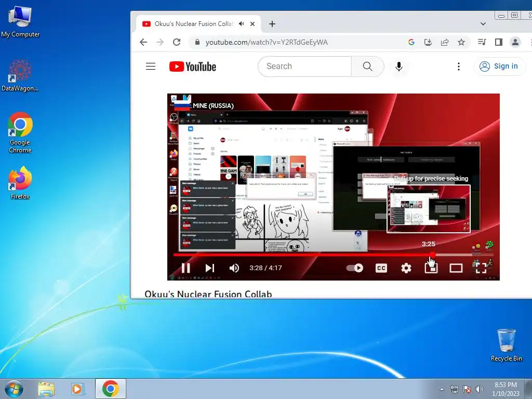The width and height of the screenshot is (532, 399).
Task: Open Windows Media Player from the taskbar
Action: coord(78,389)
